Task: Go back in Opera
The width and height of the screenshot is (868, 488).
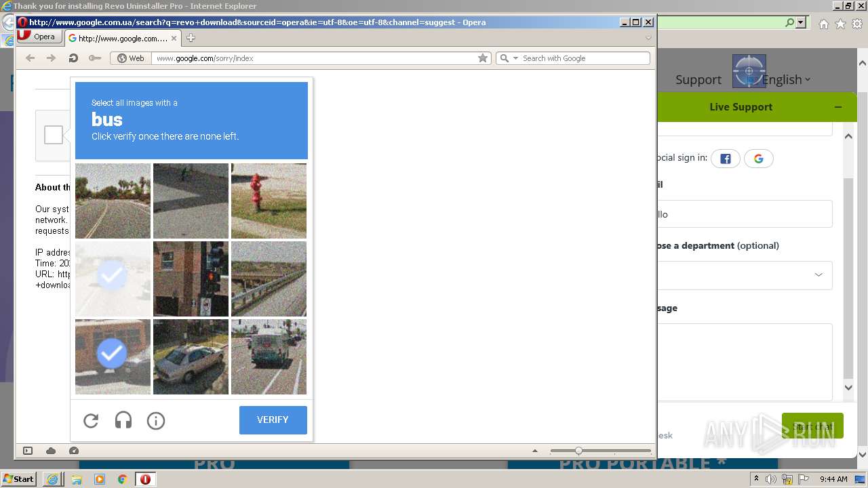Action: [30, 58]
